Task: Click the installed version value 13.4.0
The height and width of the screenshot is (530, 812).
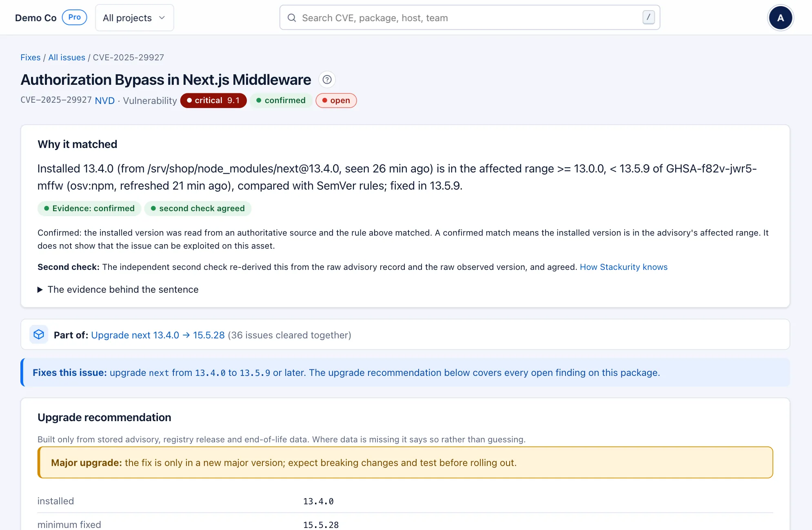Action: click(x=318, y=501)
